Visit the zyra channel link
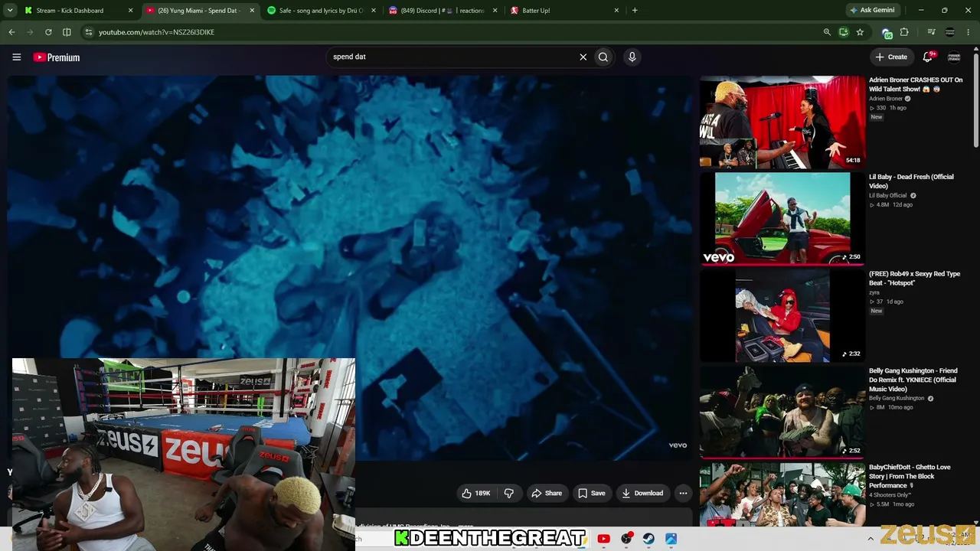980x551 pixels. 874,292
